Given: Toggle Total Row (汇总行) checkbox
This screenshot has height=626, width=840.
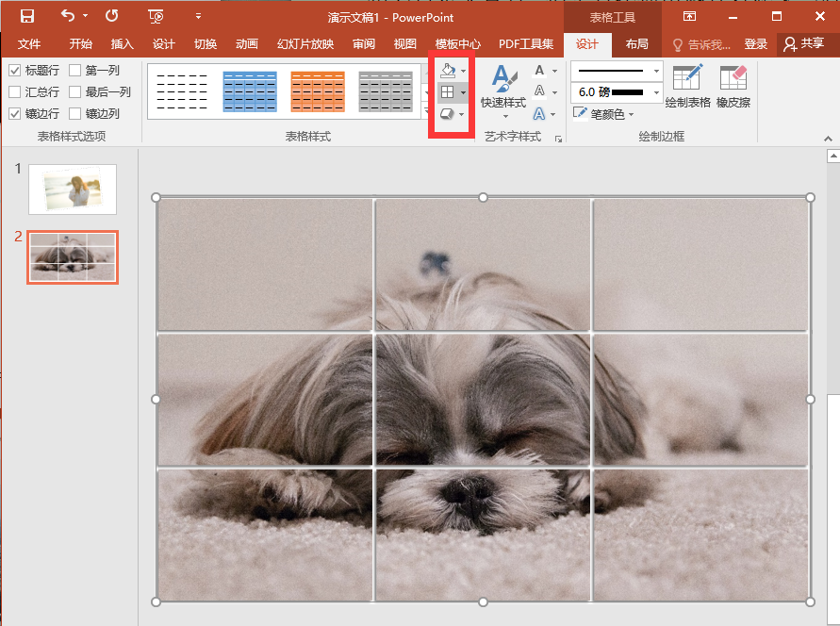Looking at the screenshot, I should (15, 92).
